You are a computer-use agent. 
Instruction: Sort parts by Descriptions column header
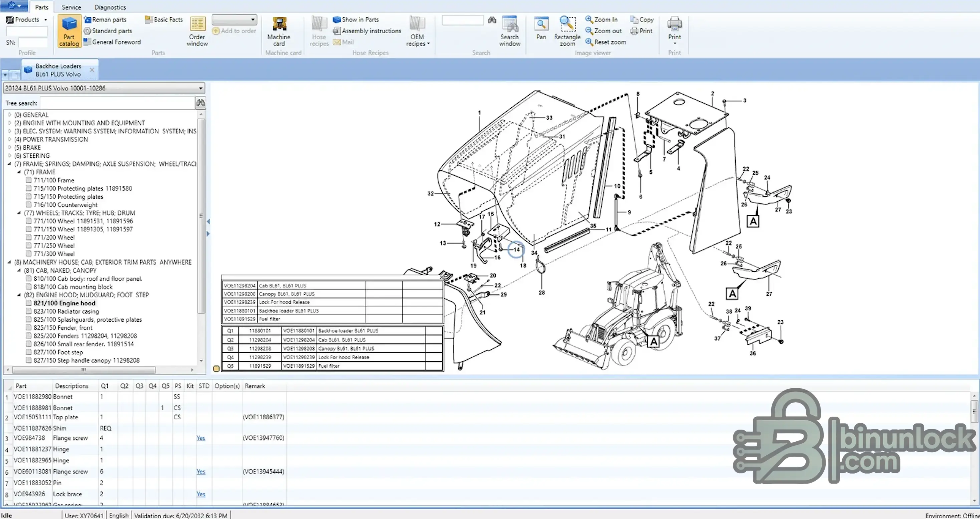71,386
